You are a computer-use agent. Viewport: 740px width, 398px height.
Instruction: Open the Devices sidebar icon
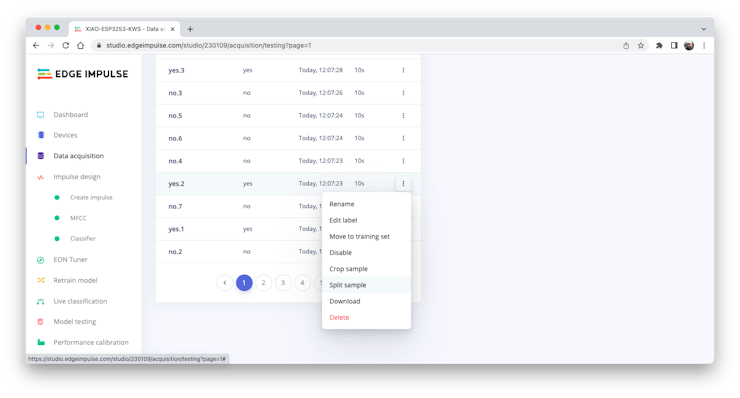coord(41,135)
